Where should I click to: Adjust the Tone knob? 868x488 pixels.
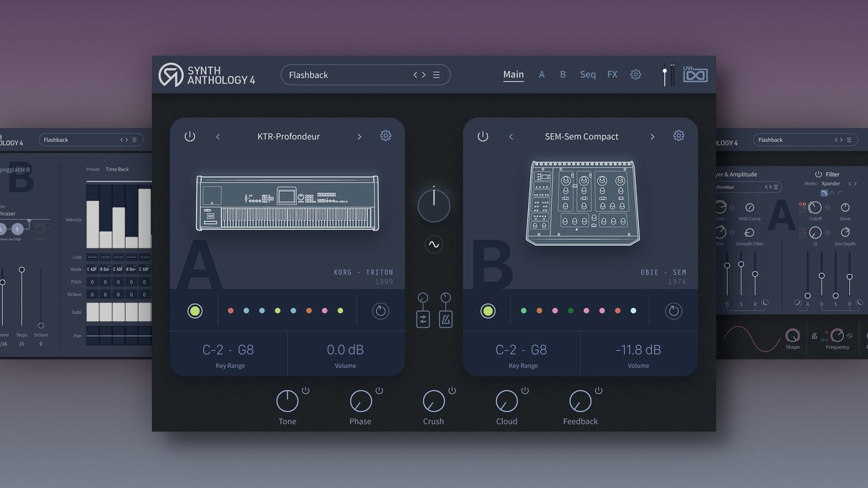287,401
